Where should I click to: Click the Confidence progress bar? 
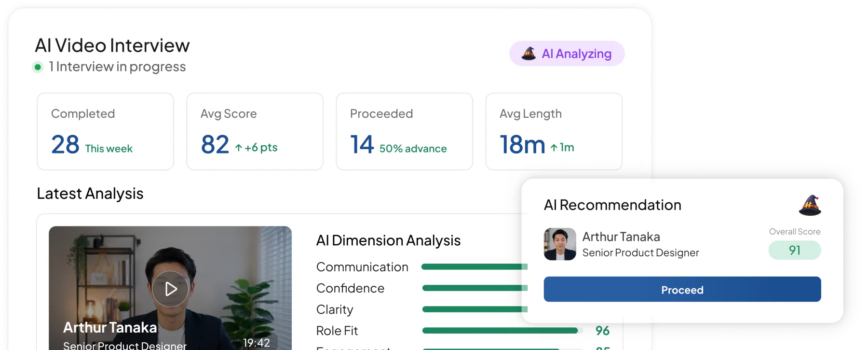click(x=475, y=288)
